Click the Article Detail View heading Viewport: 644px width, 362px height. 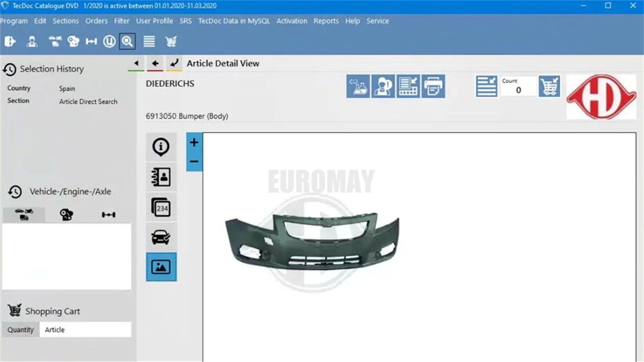point(223,63)
